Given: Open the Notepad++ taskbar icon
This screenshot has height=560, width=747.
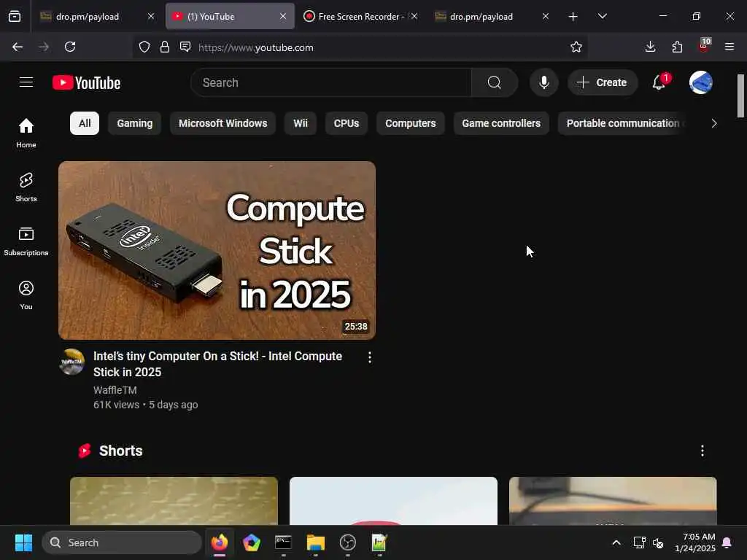Looking at the screenshot, I should point(379,542).
